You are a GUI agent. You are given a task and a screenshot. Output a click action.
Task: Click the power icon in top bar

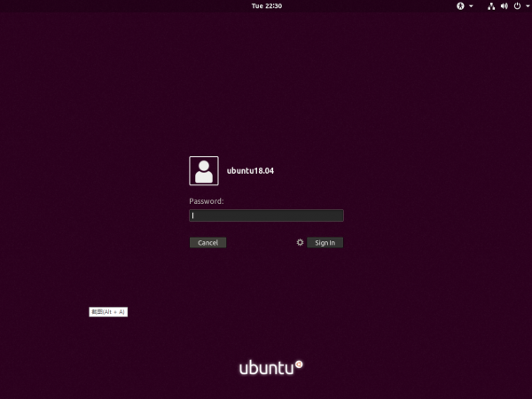coord(518,6)
